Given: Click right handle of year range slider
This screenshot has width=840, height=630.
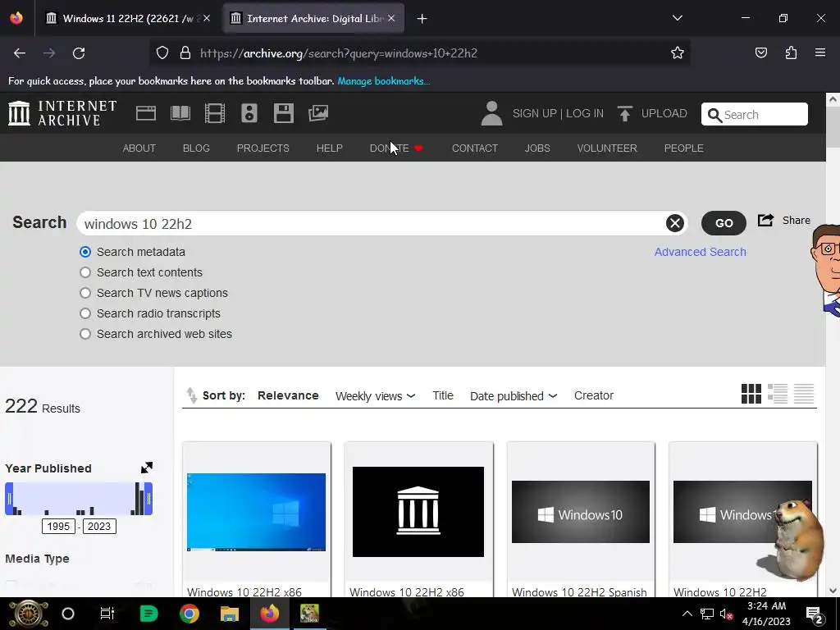Looking at the screenshot, I should (148, 499).
